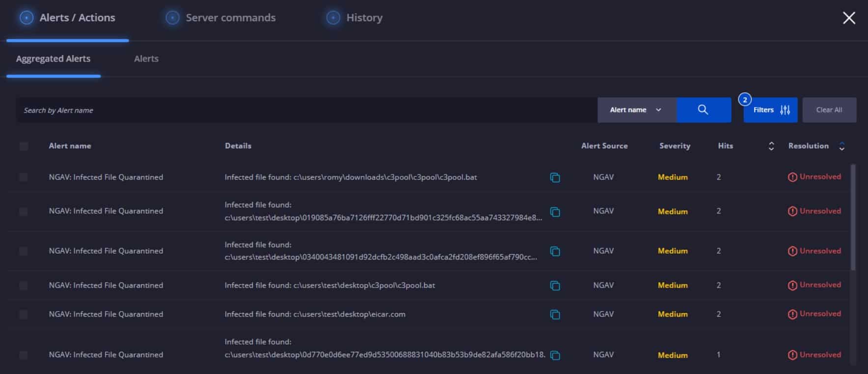Check the romy downloads c3pool.bat alert row
Image resolution: width=868 pixels, height=374 pixels.
click(24, 177)
